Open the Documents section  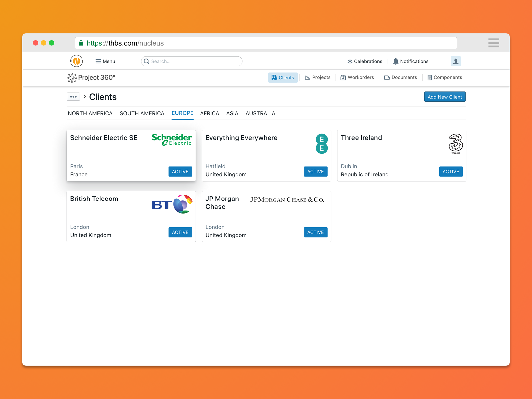[x=401, y=78]
